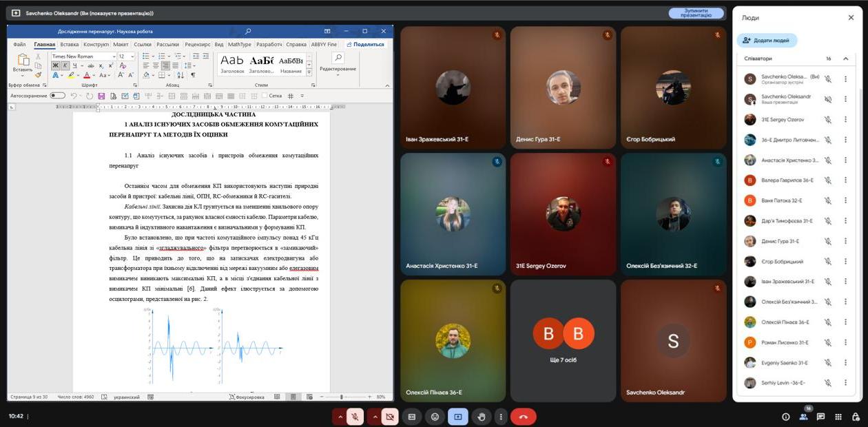Image resolution: width=868 pixels, height=427 pixels.
Task: Click the red font color swatch
Action: tap(87, 75)
